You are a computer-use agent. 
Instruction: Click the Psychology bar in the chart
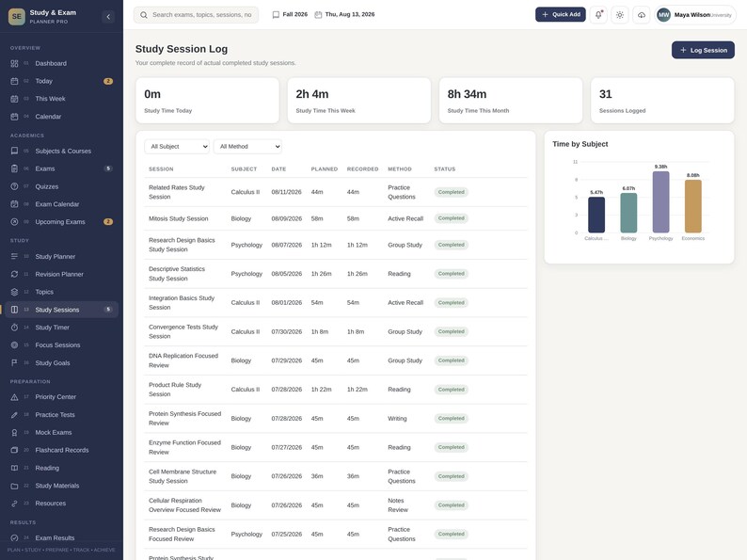coord(660,202)
